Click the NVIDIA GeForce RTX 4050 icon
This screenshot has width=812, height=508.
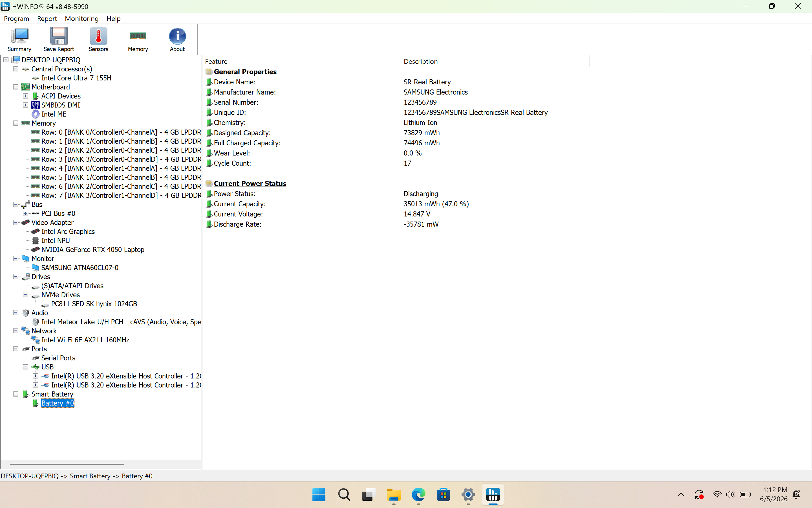tap(35, 250)
